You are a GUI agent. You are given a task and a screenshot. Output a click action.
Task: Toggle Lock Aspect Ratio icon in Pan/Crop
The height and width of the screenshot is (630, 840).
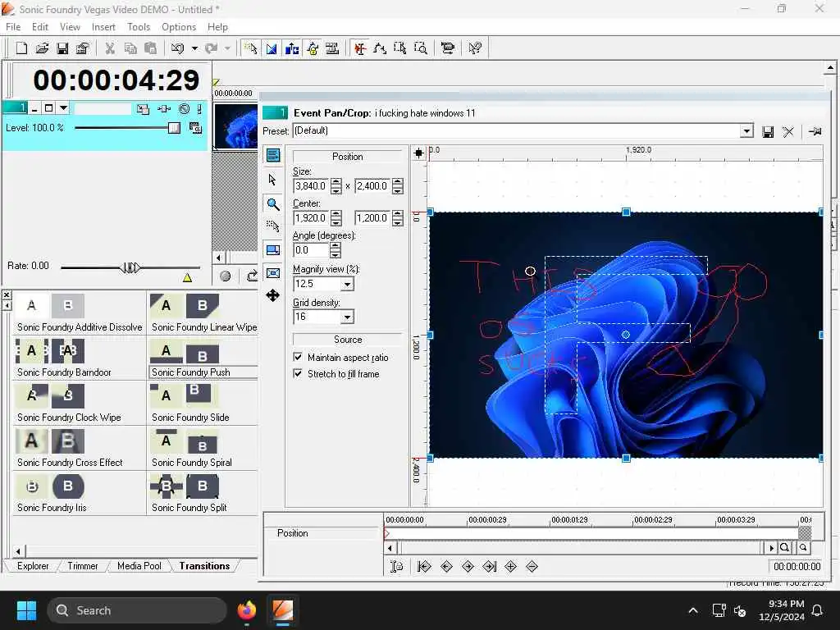272,249
